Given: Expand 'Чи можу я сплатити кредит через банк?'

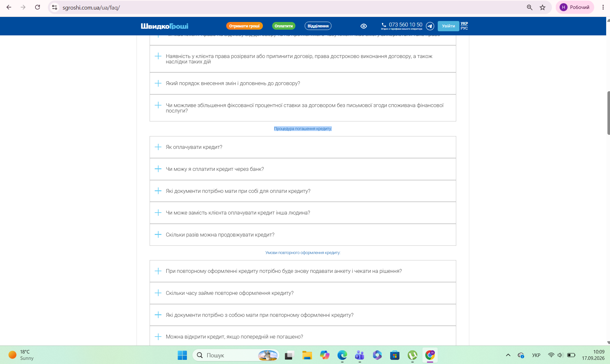Looking at the screenshot, I should 303,169.
